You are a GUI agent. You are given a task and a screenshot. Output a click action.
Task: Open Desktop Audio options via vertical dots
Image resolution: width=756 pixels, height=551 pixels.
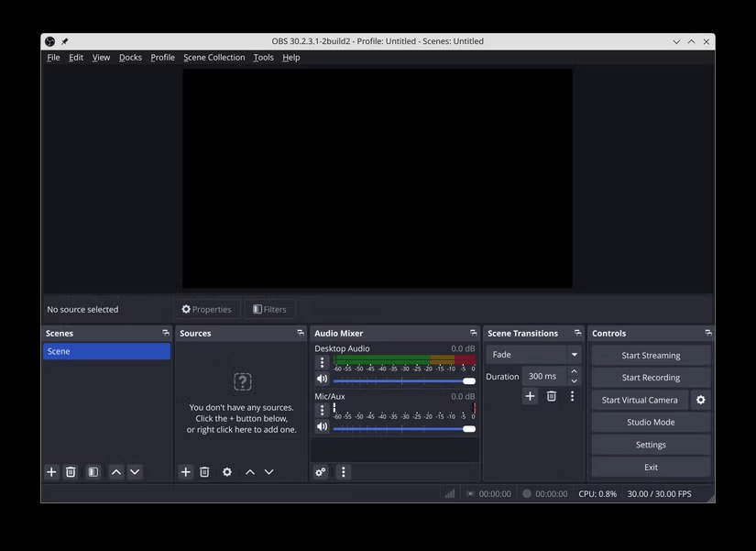coord(322,362)
